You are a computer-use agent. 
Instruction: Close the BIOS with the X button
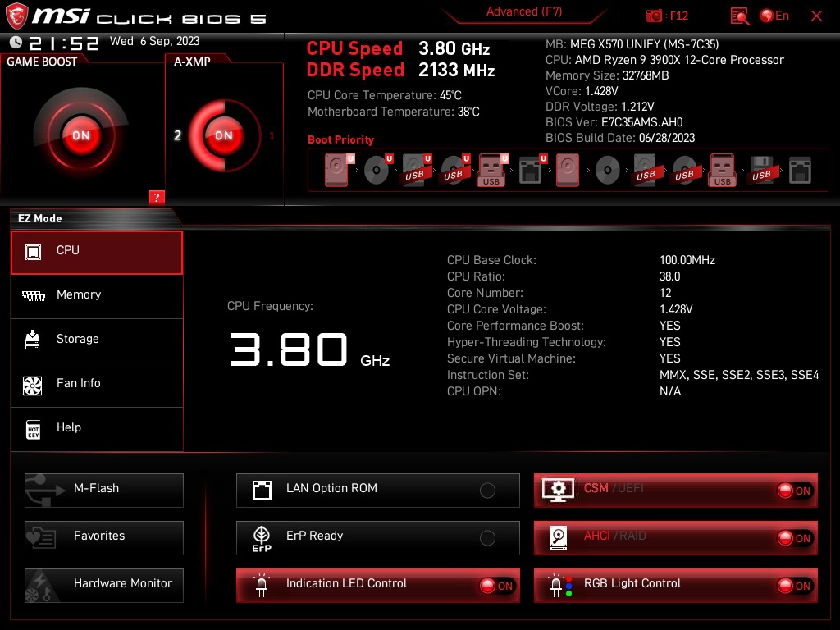[816, 16]
